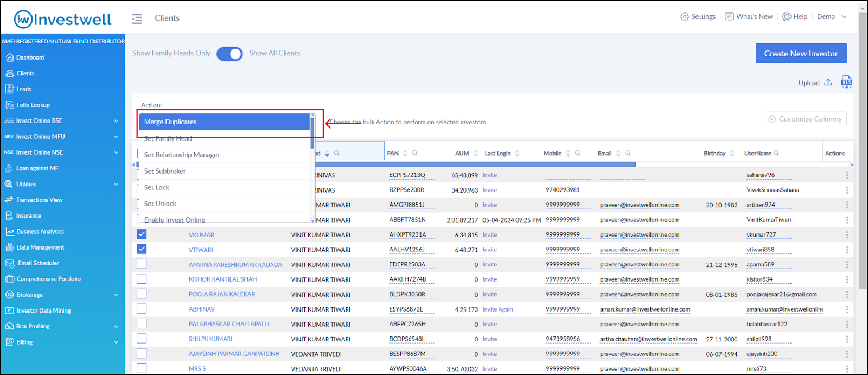This screenshot has width=868, height=375.
Task: Sort by Birthday column arrows
Action: pos(732,154)
